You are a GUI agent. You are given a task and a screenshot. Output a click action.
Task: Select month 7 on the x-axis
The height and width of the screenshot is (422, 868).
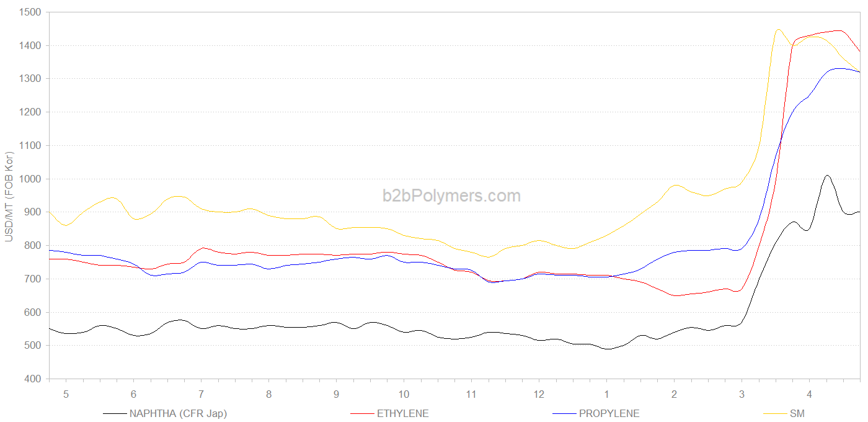tap(201, 394)
